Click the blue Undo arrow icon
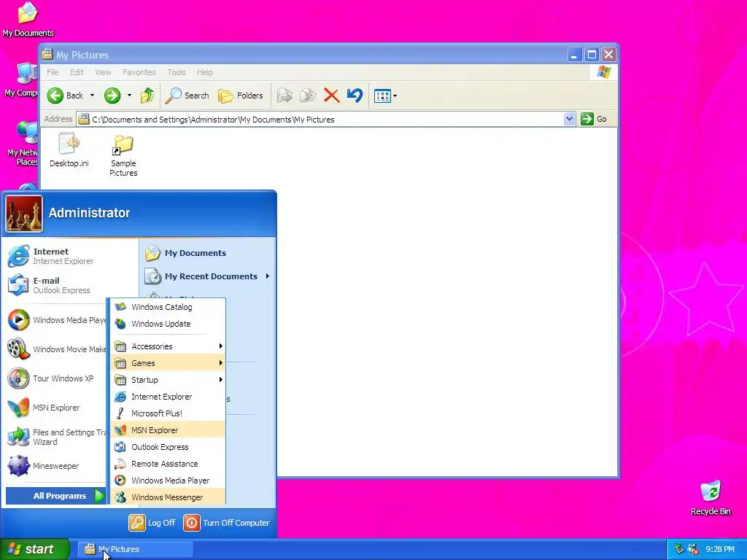 (x=355, y=96)
